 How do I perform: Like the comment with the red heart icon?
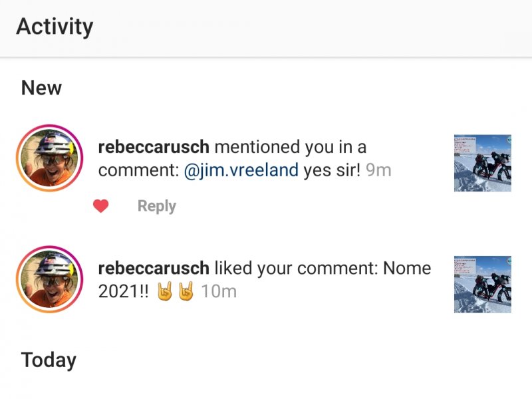[100, 206]
